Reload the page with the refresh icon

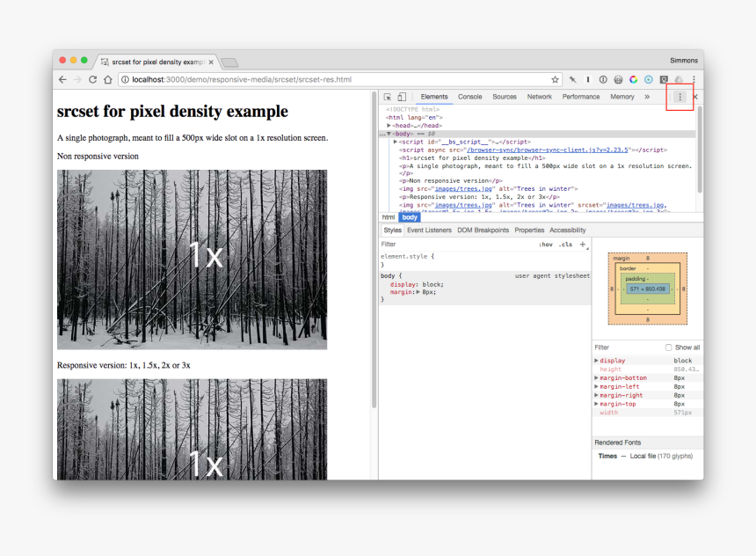click(x=92, y=80)
